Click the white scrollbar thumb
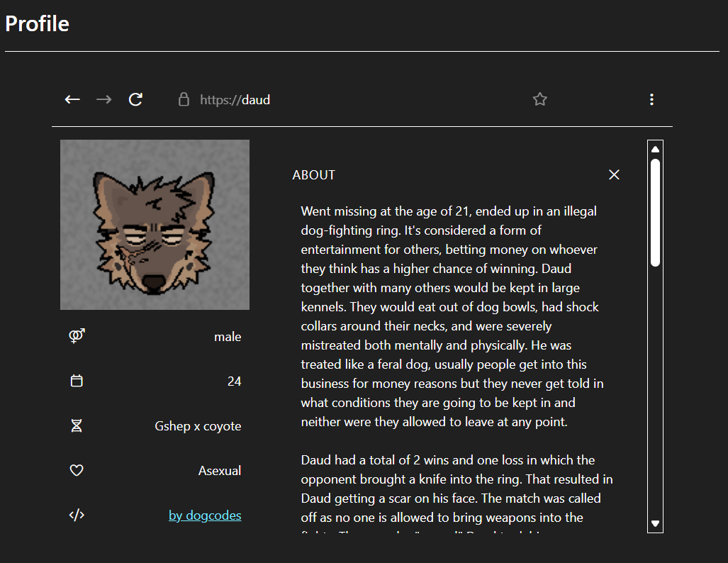728x563 pixels. (656, 213)
